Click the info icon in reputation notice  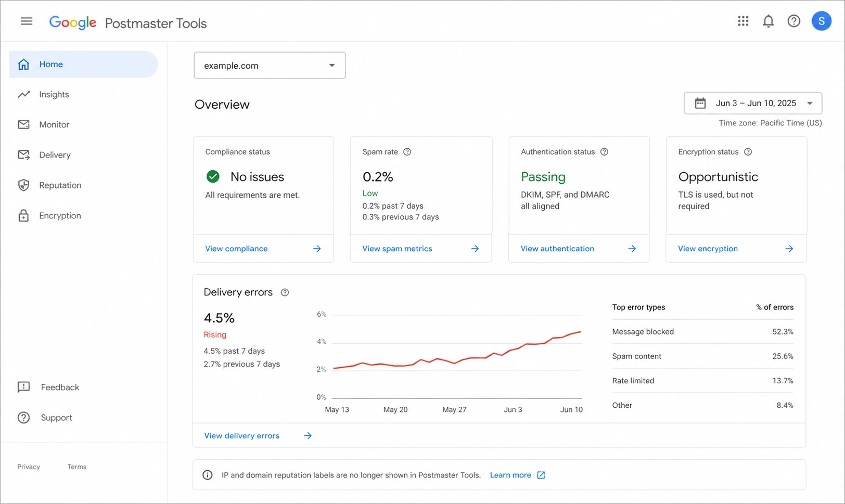pos(207,475)
